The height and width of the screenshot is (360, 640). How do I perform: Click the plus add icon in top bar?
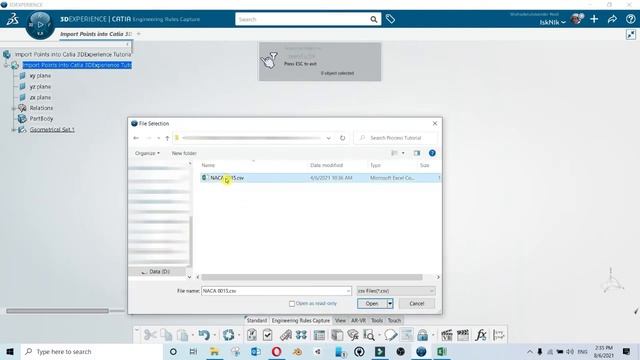(x=594, y=19)
